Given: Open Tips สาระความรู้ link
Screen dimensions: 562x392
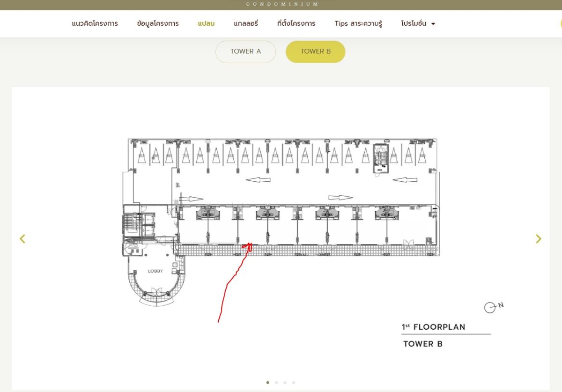Looking at the screenshot, I should [358, 23].
